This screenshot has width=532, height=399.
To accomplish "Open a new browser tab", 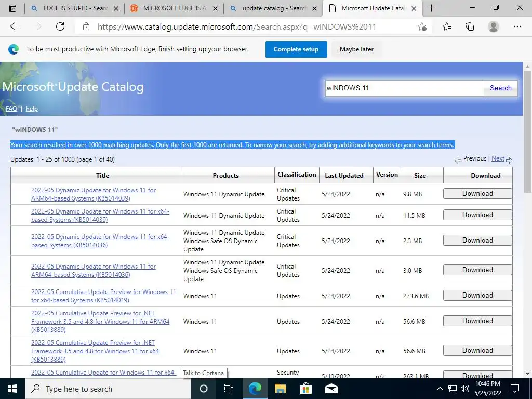I will (431, 8).
